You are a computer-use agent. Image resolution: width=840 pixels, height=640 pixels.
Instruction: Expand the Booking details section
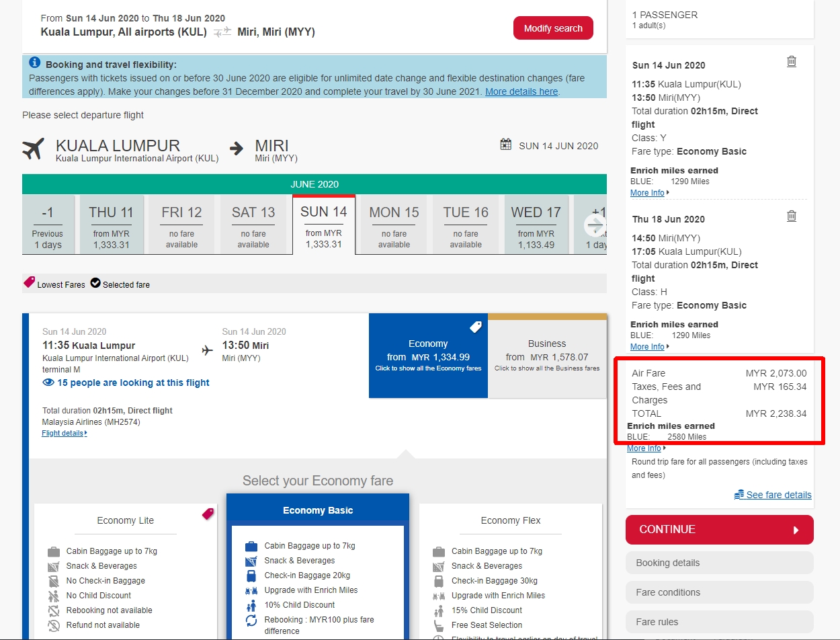[x=719, y=563]
